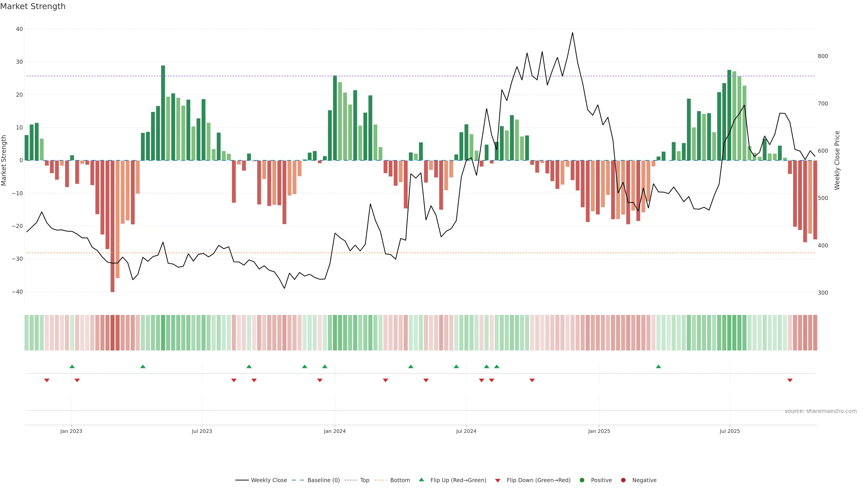Click the rightmost green flip-up triangle marker
The width and height of the screenshot is (868, 488).
658,366
